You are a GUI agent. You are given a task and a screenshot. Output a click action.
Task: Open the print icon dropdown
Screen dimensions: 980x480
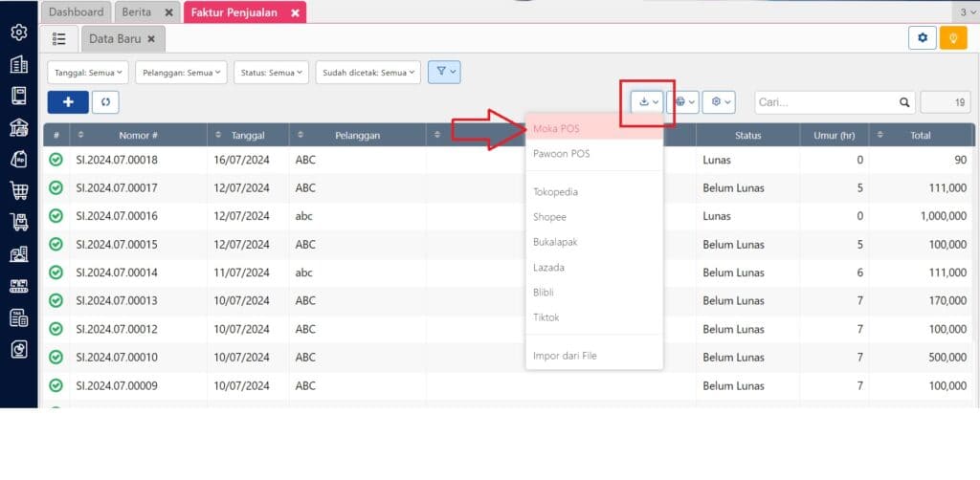click(x=684, y=102)
